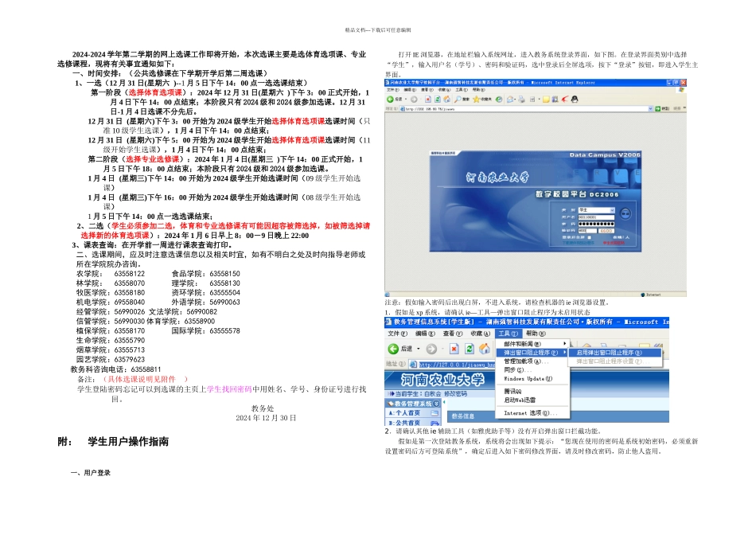Click the Back arrow in the login-page browser
Image resolution: width=756 pixels, height=535 pixels.
(390, 100)
